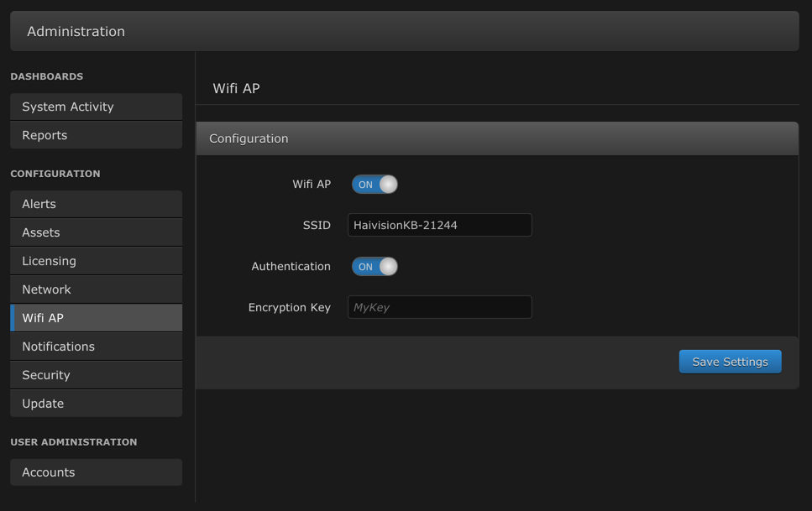Disable the Authentication toggle switch

click(375, 267)
